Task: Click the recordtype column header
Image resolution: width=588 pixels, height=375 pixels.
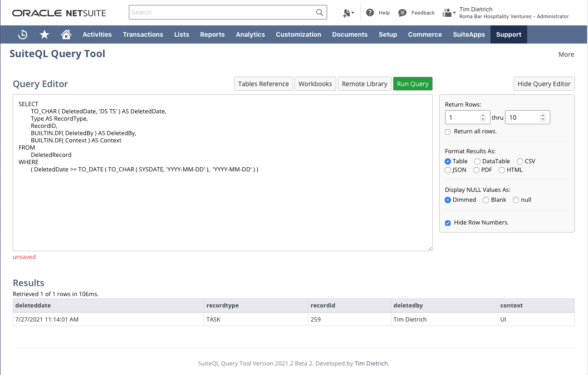Action: tap(256, 306)
